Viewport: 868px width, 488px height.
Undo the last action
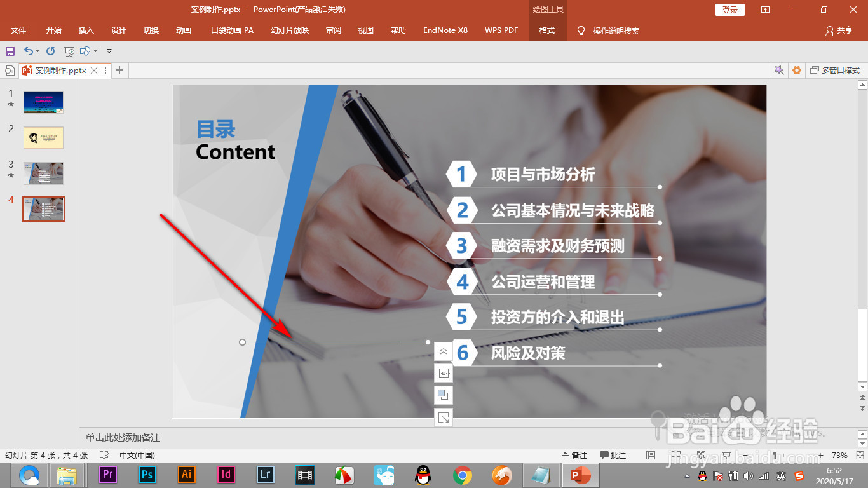click(x=28, y=51)
